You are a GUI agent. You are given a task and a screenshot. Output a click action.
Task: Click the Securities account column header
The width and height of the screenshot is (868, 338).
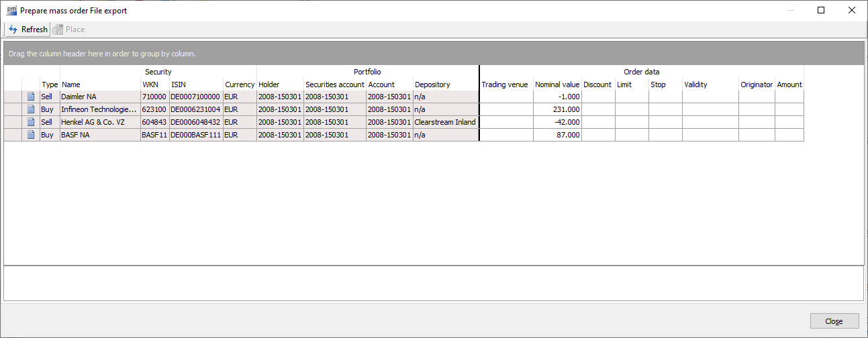click(x=334, y=84)
